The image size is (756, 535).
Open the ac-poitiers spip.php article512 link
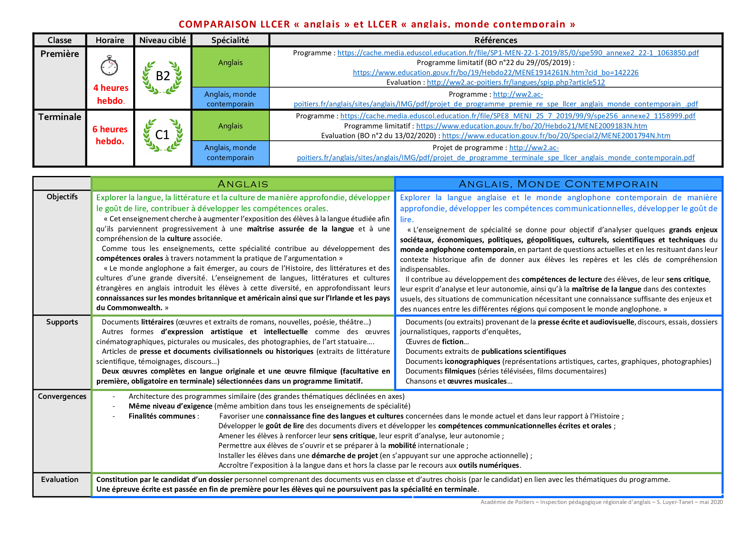point(515,82)
